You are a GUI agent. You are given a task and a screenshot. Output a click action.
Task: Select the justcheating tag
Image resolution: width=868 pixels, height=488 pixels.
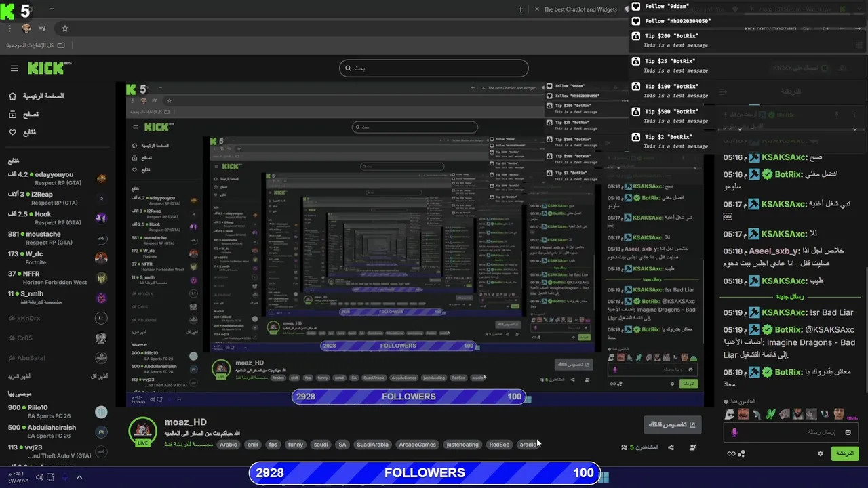(x=462, y=445)
